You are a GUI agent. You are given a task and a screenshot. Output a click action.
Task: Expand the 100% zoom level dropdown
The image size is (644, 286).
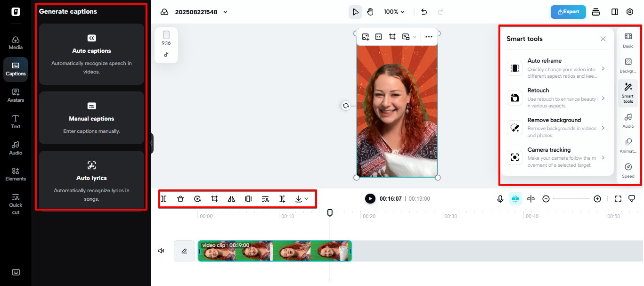pyautogui.click(x=394, y=11)
